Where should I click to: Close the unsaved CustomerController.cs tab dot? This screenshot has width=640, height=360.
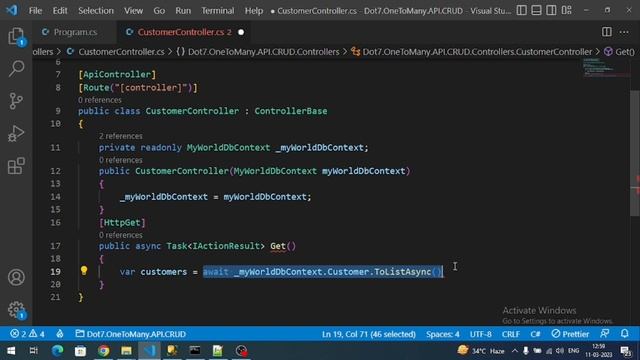pyautogui.click(x=241, y=32)
